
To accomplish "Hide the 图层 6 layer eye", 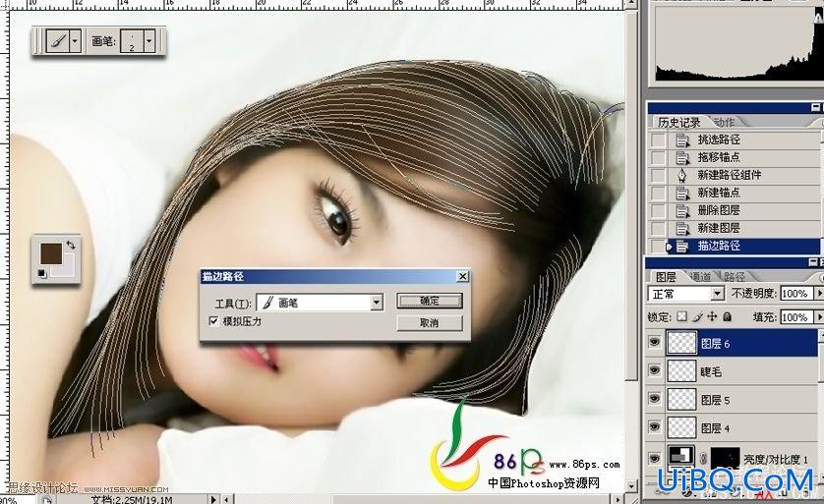I will tap(654, 342).
